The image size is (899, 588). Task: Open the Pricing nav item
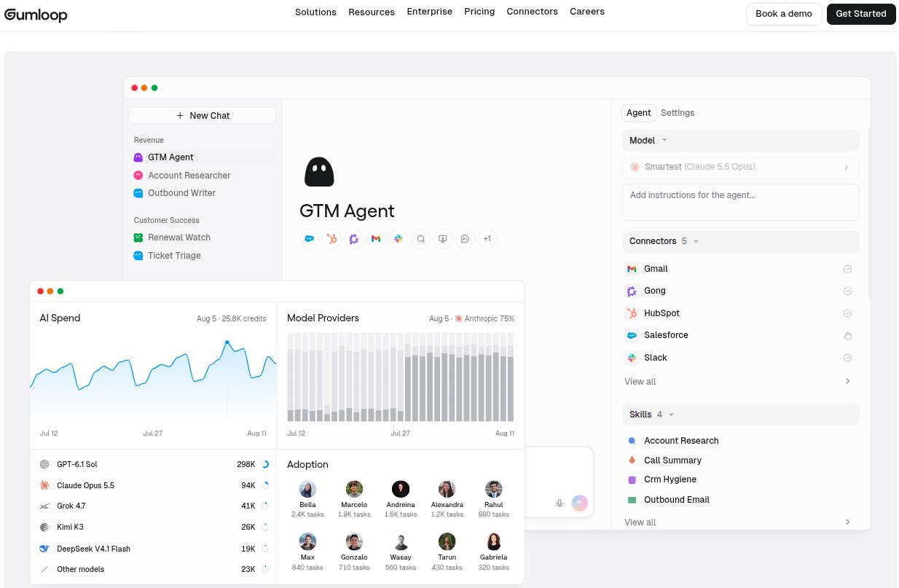click(479, 12)
